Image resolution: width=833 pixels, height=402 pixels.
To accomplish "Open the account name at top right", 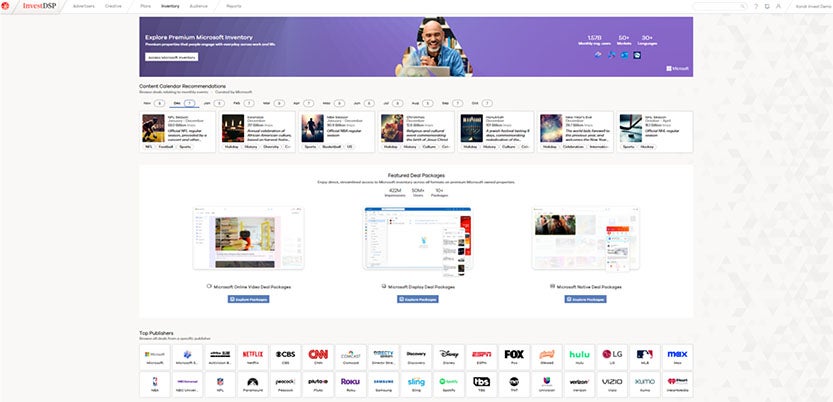I will [812, 6].
